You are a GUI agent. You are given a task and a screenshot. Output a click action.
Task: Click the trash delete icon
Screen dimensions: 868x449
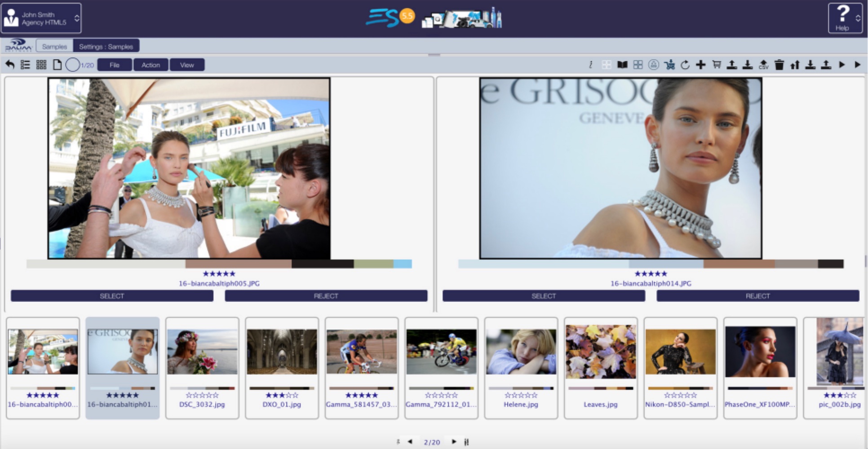coord(779,65)
